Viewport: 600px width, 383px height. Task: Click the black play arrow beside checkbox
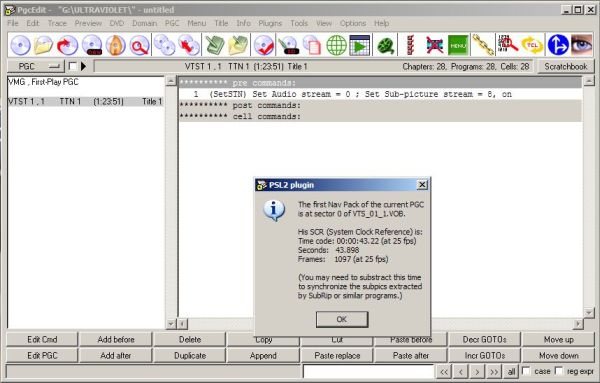(x=83, y=66)
